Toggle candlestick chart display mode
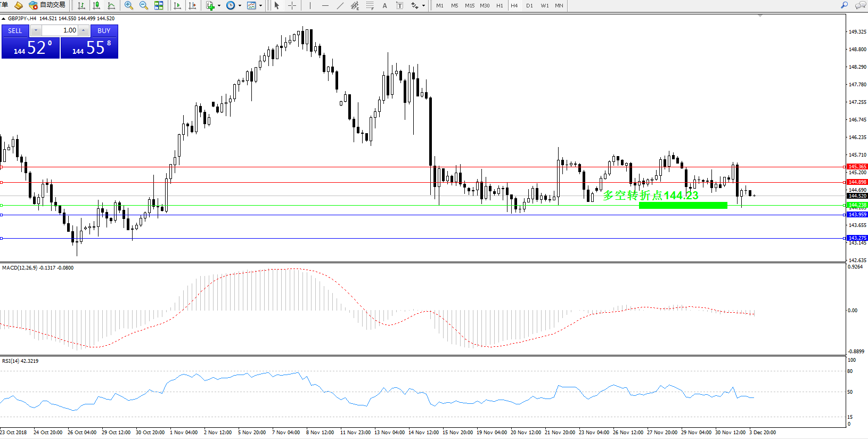The height and width of the screenshot is (439, 868). point(96,5)
